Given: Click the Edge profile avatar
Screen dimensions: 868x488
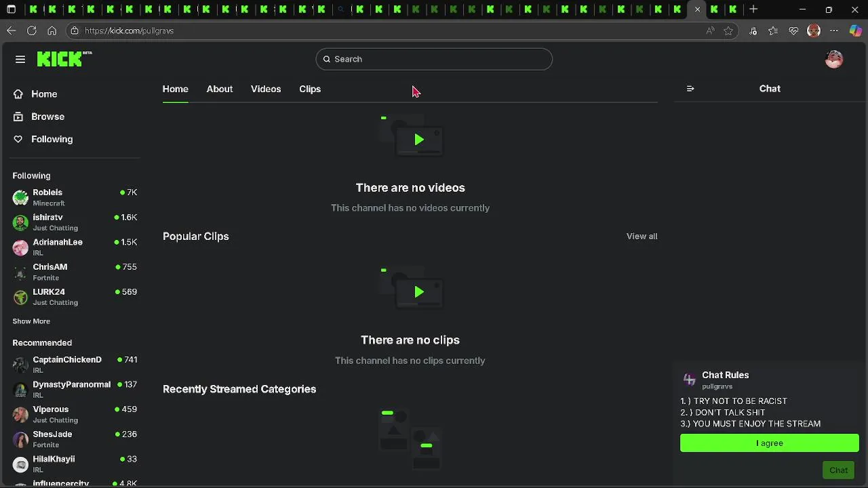Looking at the screenshot, I should click(814, 30).
